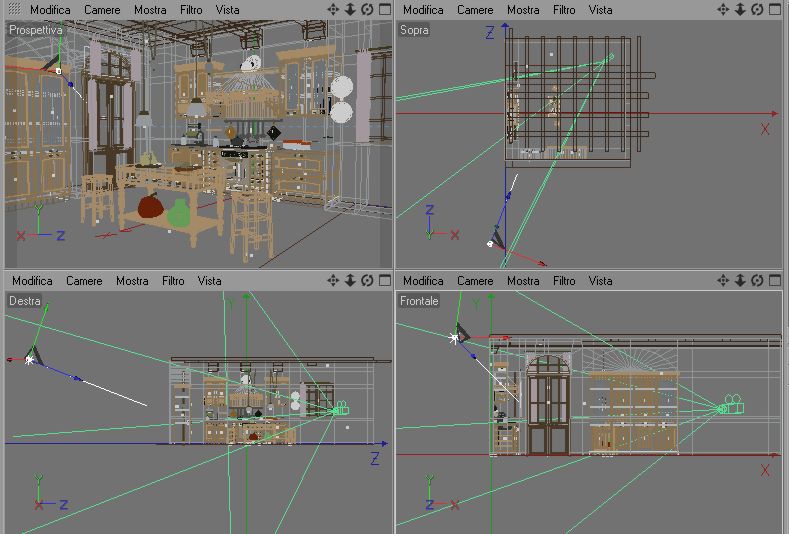This screenshot has height=534, width=789.
Task: Maximize the Sopra viewport with toggle icon
Action: coord(775,10)
